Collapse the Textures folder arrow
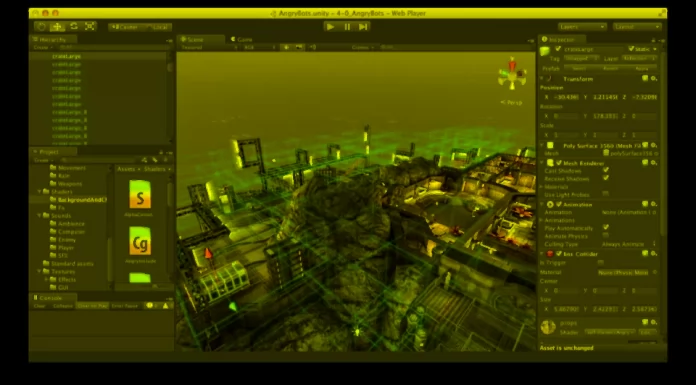696x385 pixels. pyautogui.click(x=39, y=272)
